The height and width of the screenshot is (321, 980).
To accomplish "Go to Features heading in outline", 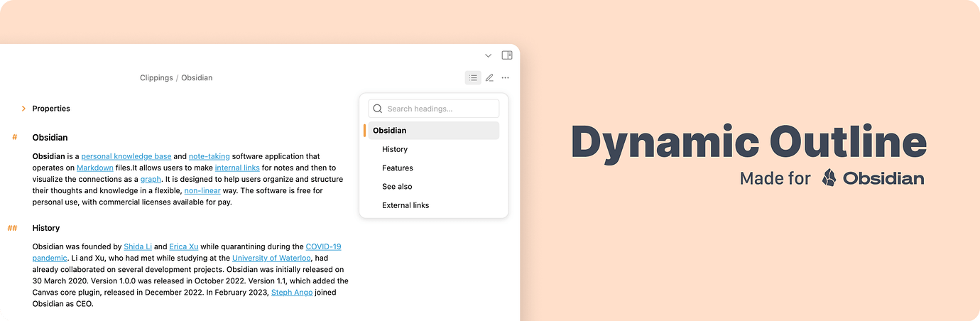I will (x=397, y=168).
